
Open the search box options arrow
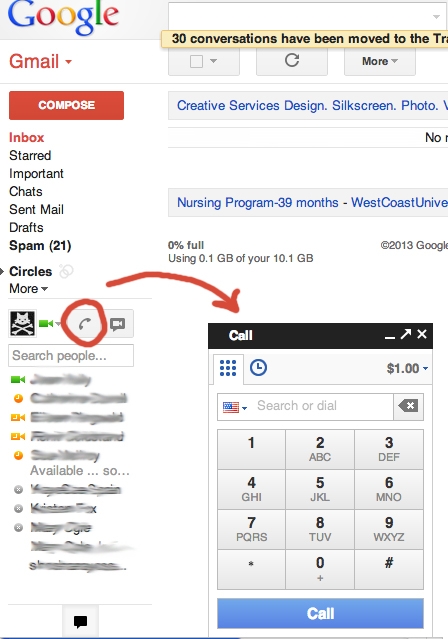click(x=436, y=17)
